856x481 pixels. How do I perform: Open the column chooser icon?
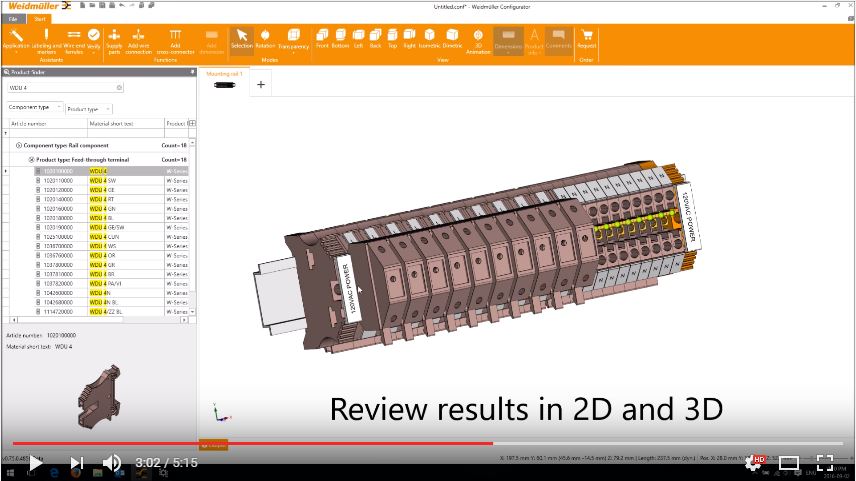(192, 123)
